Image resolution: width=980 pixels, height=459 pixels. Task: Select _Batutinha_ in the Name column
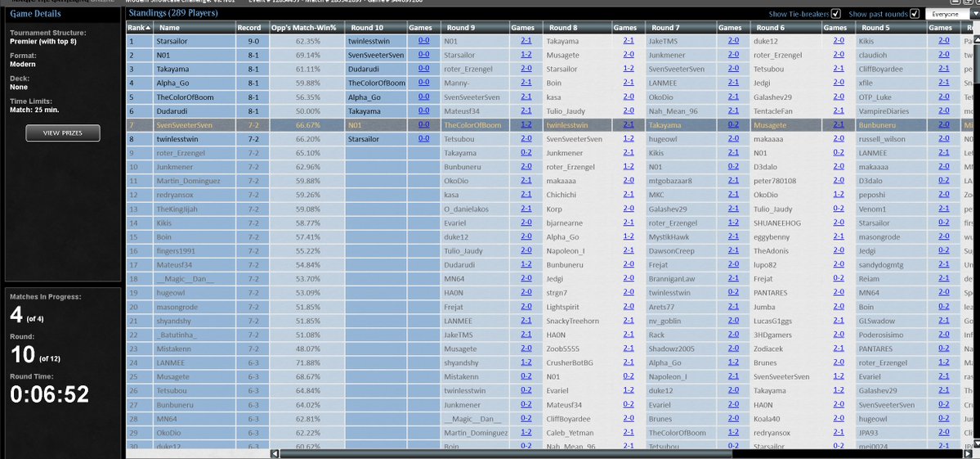point(177,335)
